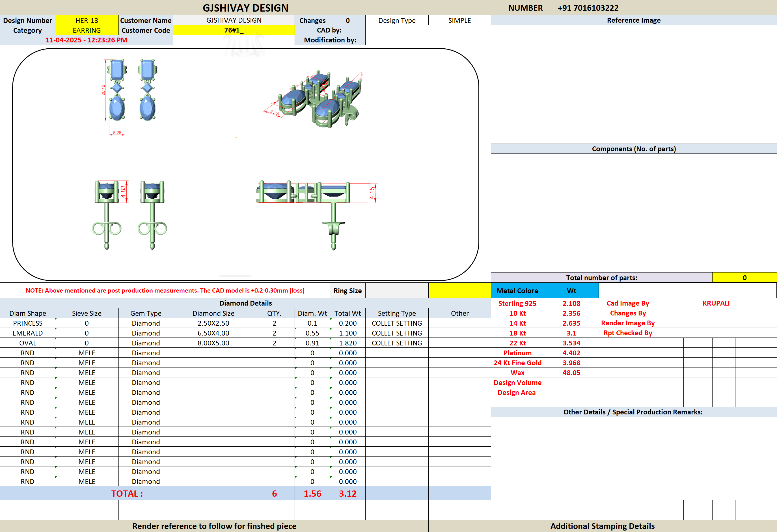Click the SIMPLE design type cell
Image resolution: width=777 pixels, height=532 pixels.
[459, 20]
